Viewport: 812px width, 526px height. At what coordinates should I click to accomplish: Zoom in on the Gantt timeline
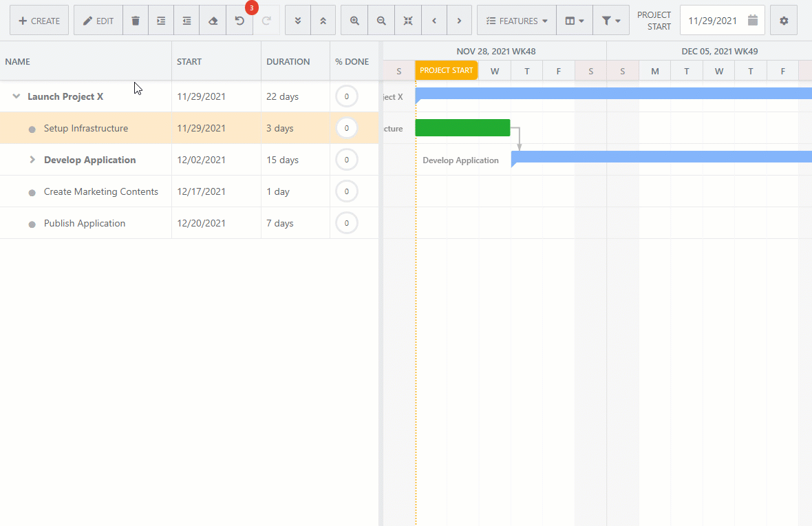(x=354, y=21)
